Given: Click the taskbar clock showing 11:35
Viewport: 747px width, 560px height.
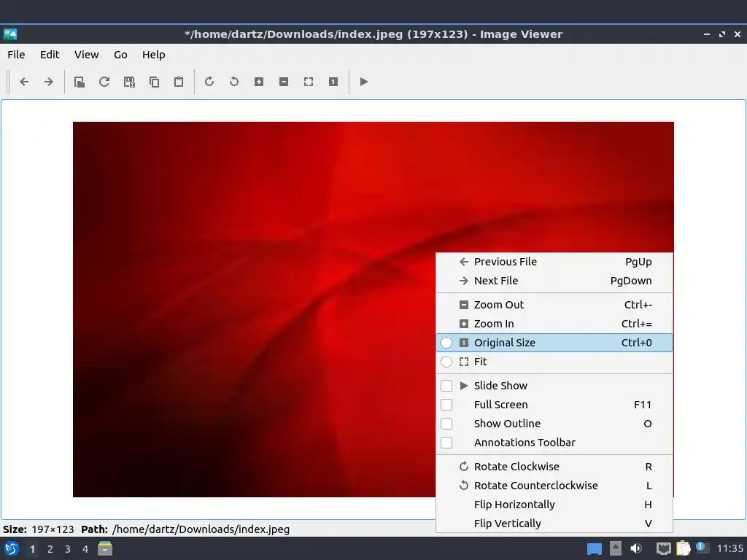Looking at the screenshot, I should (x=729, y=548).
